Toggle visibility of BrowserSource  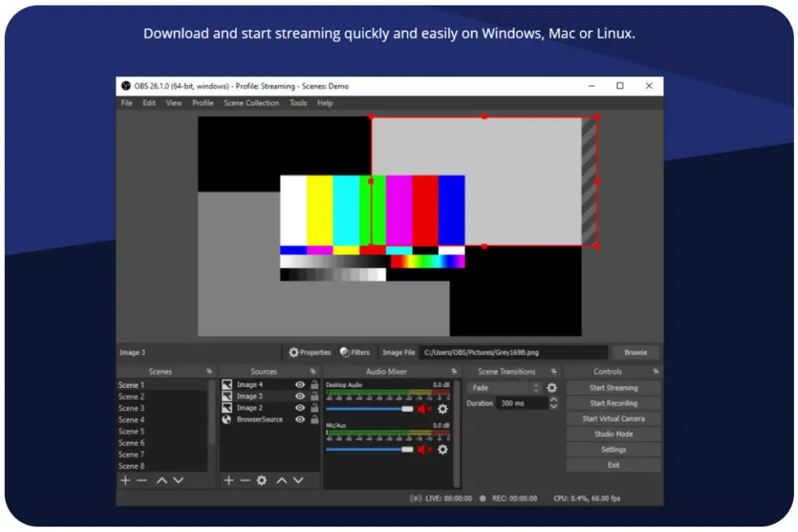[x=300, y=419]
